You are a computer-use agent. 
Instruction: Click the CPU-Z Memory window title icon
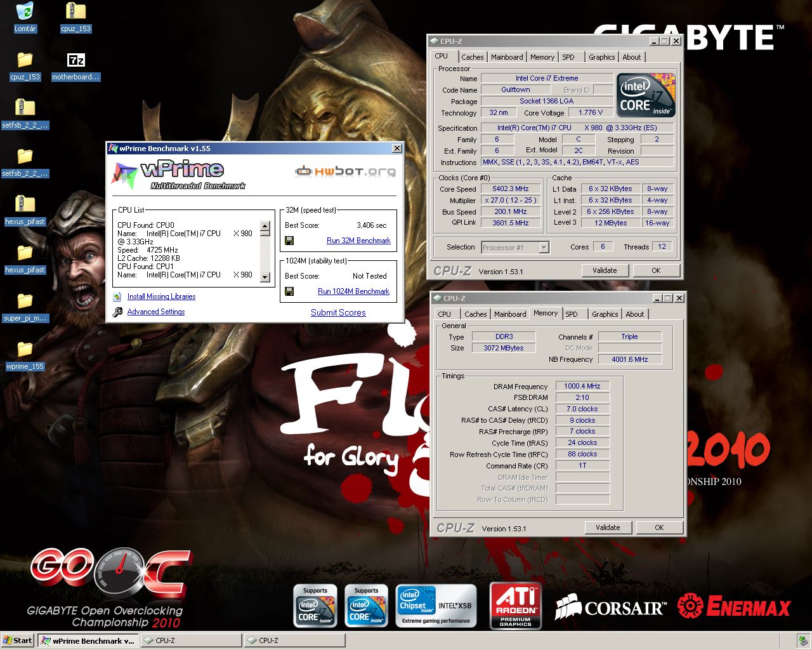tap(438, 298)
